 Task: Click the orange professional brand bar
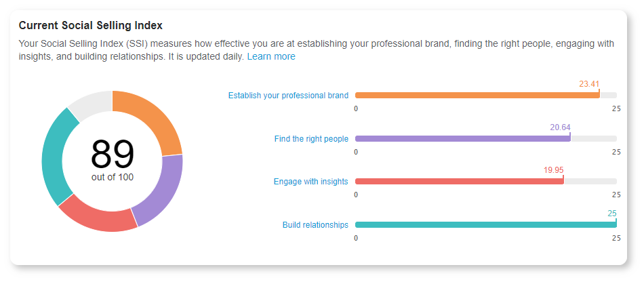(x=477, y=95)
